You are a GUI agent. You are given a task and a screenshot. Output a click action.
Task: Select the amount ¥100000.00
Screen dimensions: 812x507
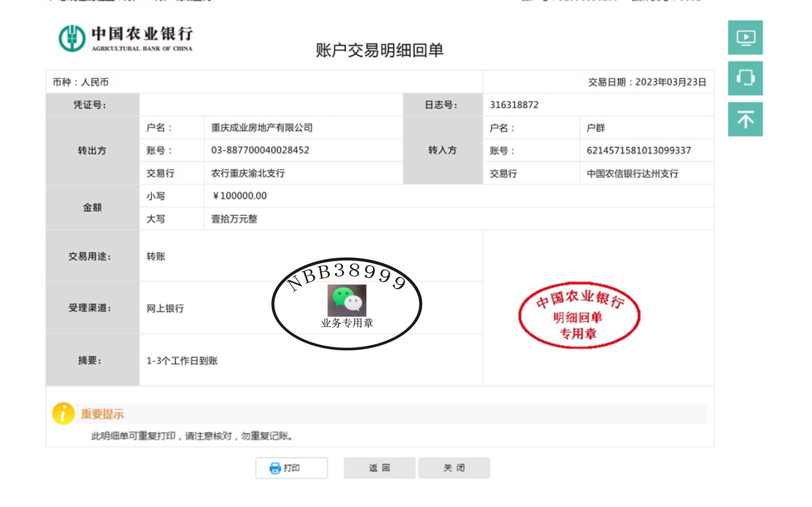tap(240, 196)
